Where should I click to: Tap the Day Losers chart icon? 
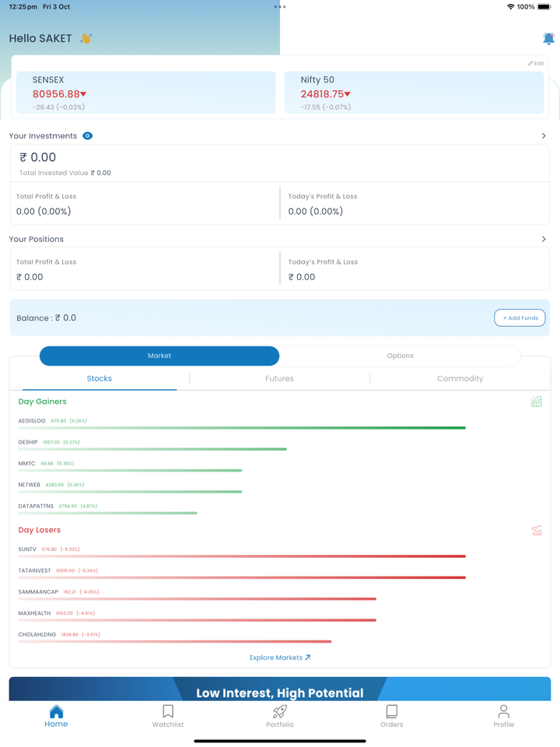(536, 530)
